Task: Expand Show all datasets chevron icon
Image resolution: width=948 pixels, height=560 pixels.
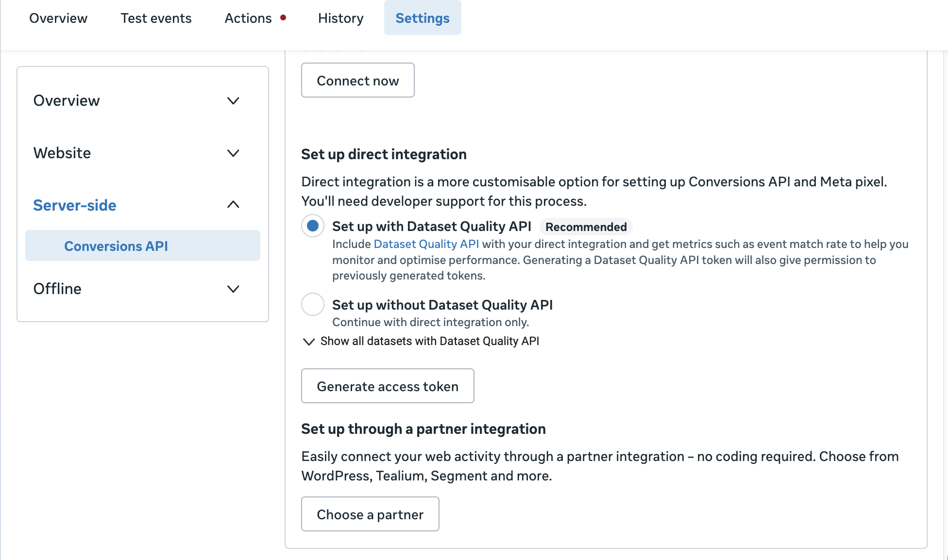Action: (308, 341)
